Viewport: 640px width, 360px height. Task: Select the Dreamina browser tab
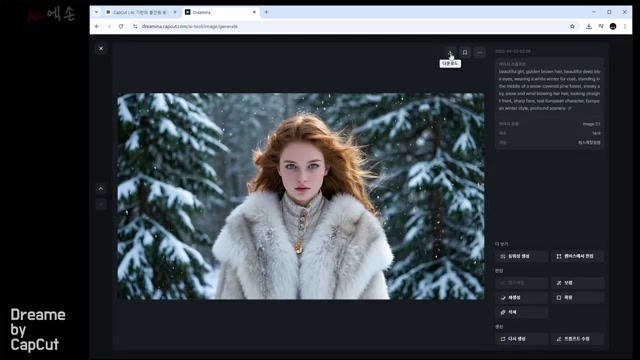pyautogui.click(x=220, y=12)
